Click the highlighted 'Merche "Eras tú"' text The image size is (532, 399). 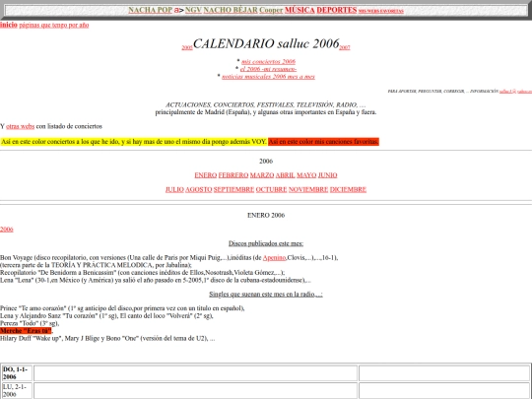click(26, 331)
